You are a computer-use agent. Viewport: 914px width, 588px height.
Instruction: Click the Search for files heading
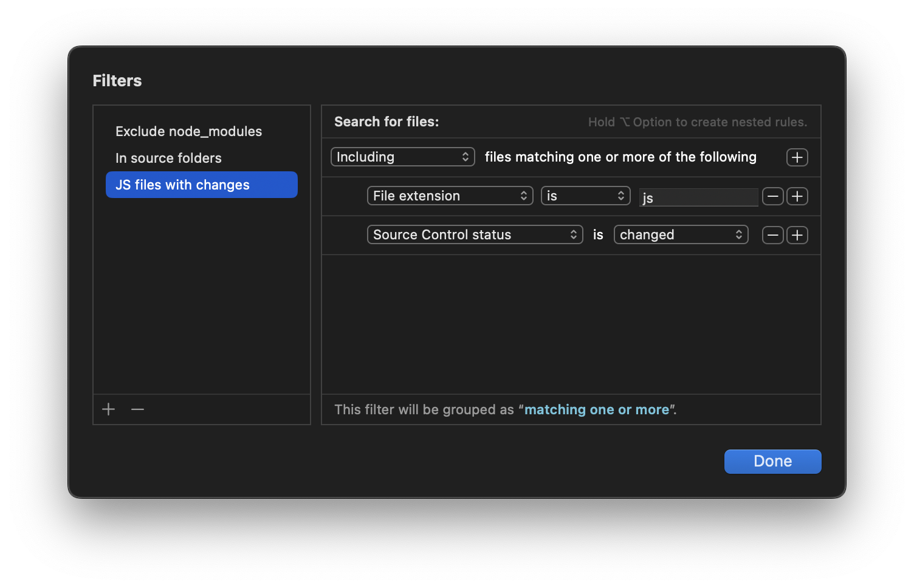click(x=387, y=121)
